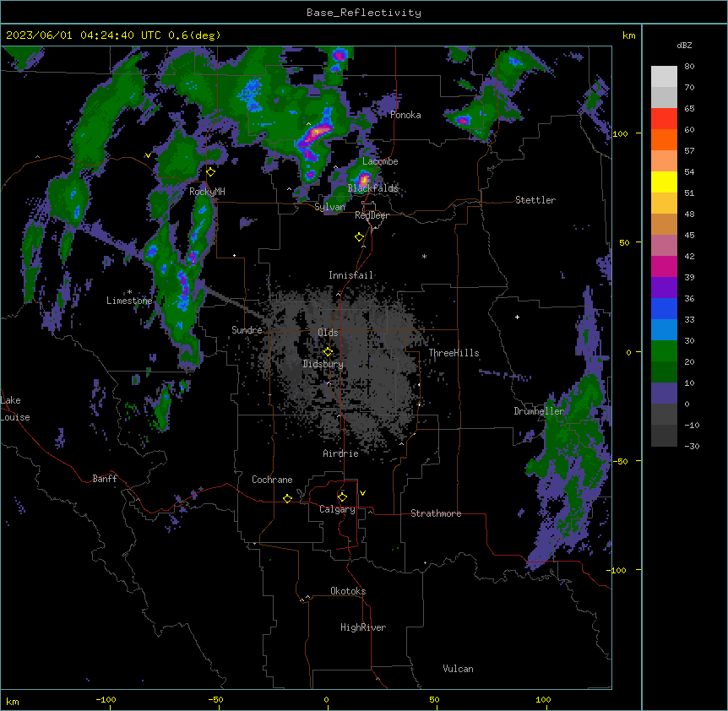The width and height of the screenshot is (728, 711).
Task: Click the asterisk marker above Limestone
Action: [x=129, y=292]
